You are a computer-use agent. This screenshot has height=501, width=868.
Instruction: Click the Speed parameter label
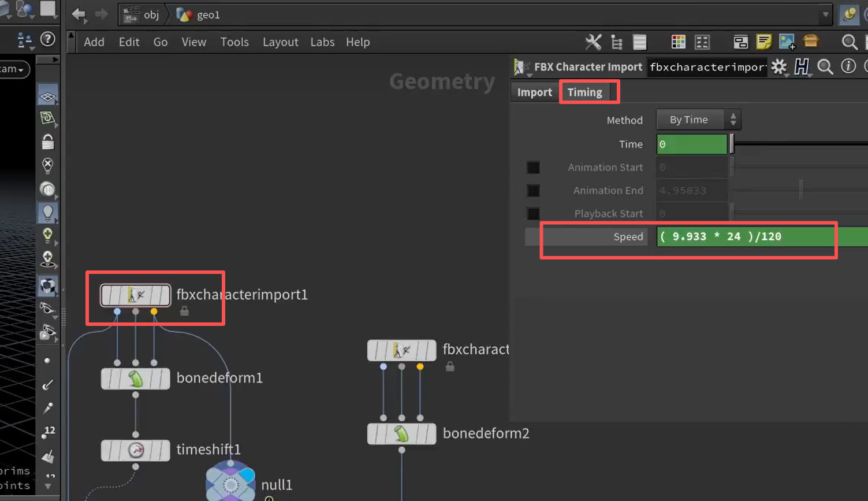coord(628,236)
